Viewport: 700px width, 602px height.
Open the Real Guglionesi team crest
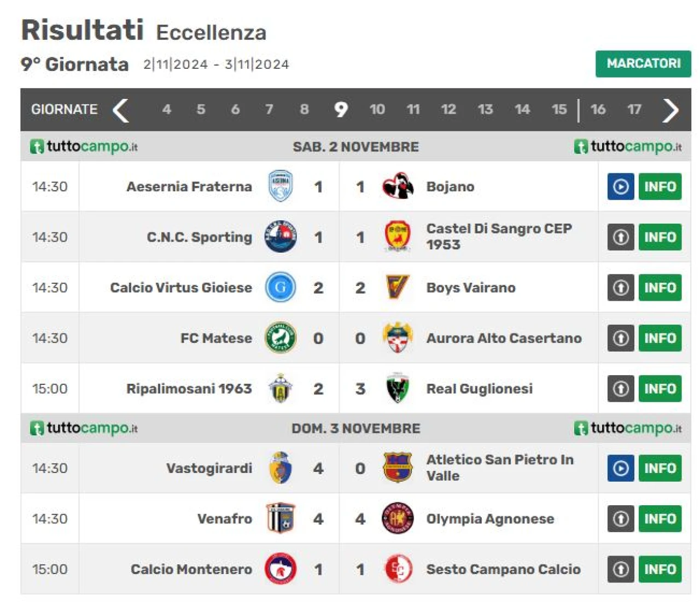pyautogui.click(x=398, y=388)
